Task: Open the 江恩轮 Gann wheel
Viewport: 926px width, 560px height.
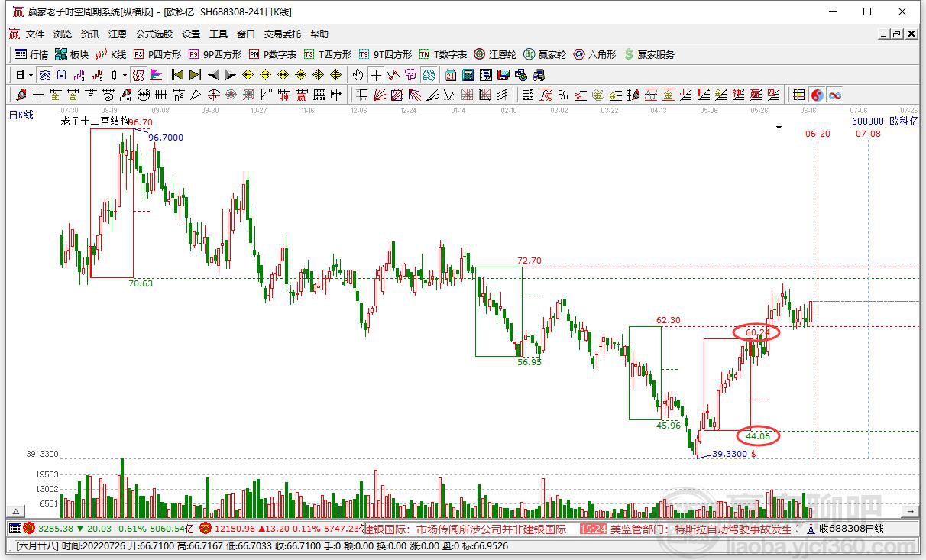Action: click(495, 54)
